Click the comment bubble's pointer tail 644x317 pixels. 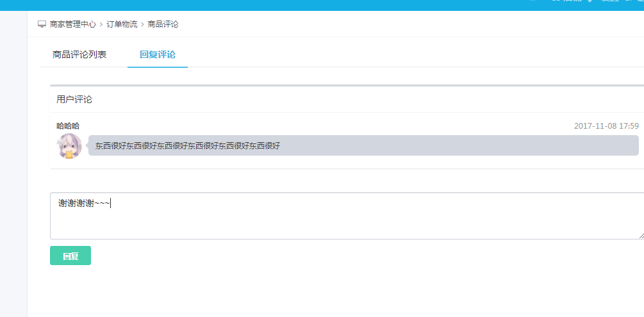(87, 145)
